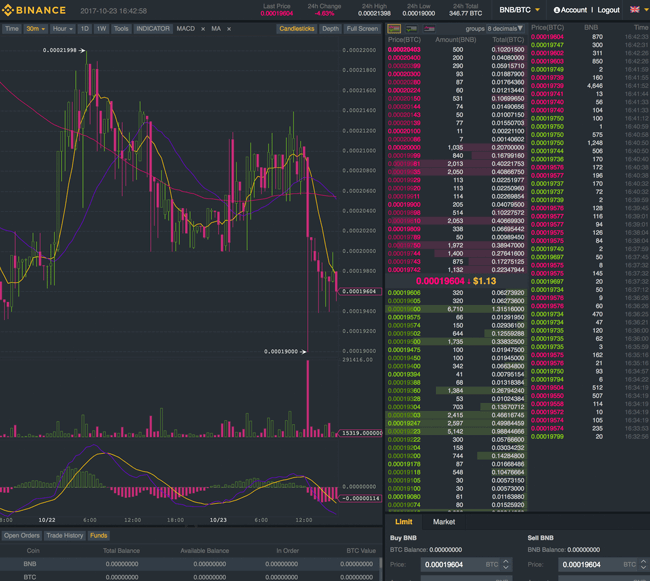Viewport: 650px width, 581px height.
Task: Select buy order at 0.00019475
Action: pos(456,350)
